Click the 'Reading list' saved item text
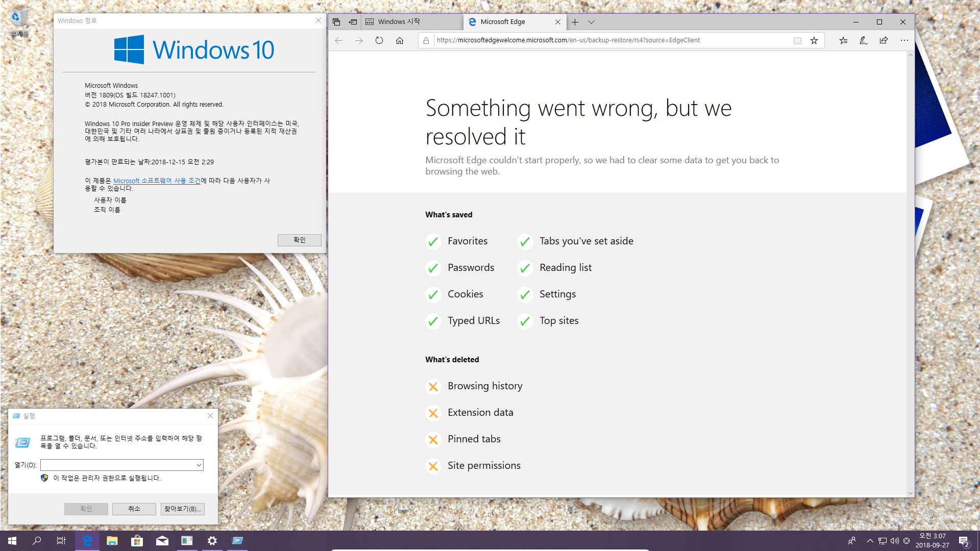Viewport: 980px width, 551px height. tap(566, 267)
